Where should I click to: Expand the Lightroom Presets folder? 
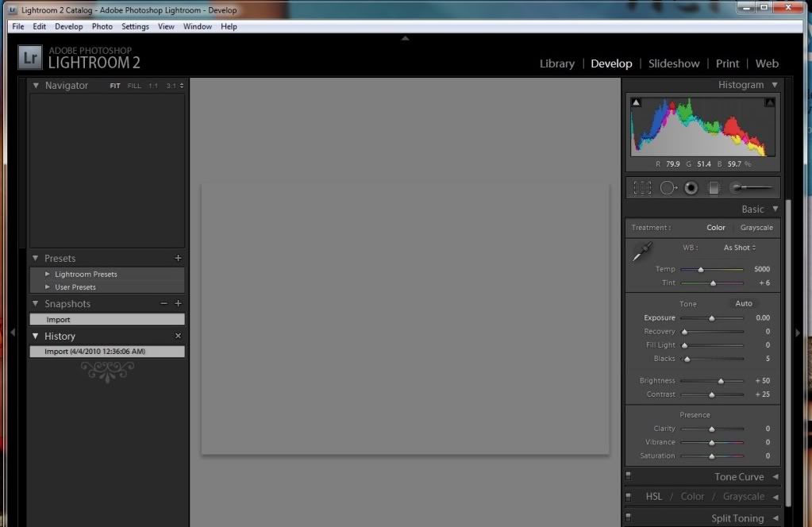pyautogui.click(x=48, y=274)
